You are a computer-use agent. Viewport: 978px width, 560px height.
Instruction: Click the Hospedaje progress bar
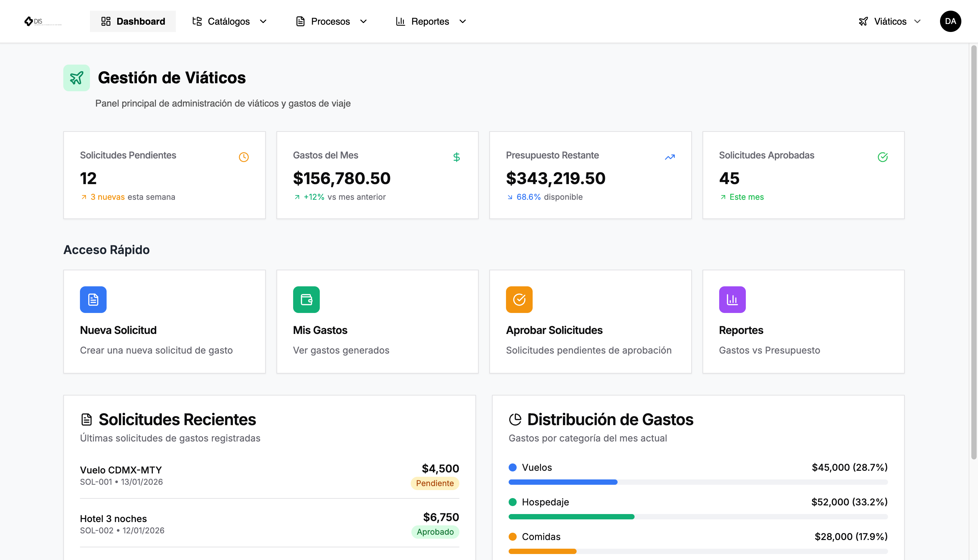click(x=698, y=516)
